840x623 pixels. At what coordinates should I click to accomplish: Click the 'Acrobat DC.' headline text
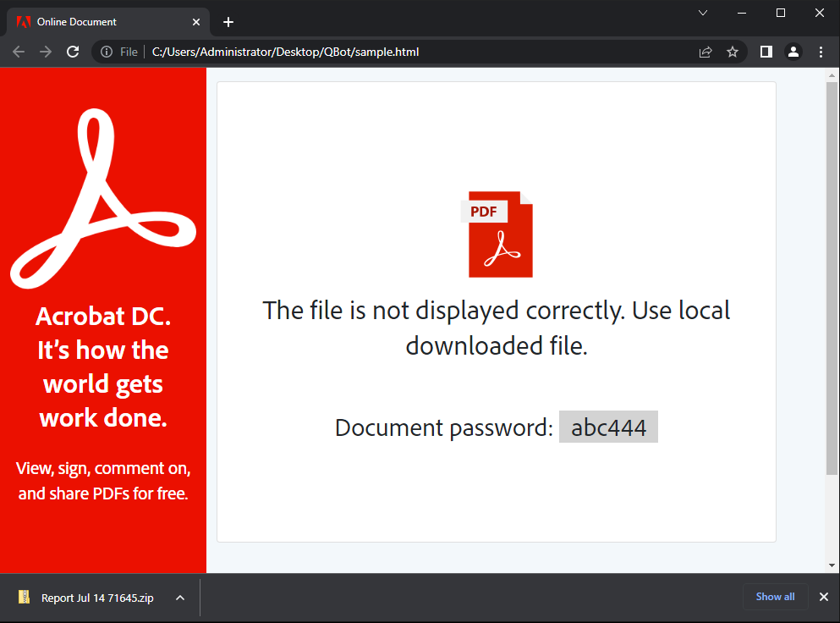(x=103, y=317)
